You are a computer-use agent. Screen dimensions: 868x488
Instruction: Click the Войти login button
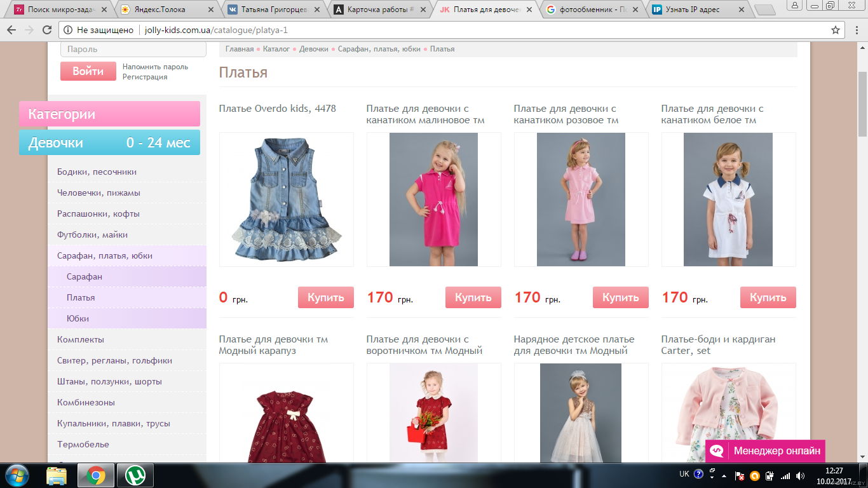tap(88, 71)
